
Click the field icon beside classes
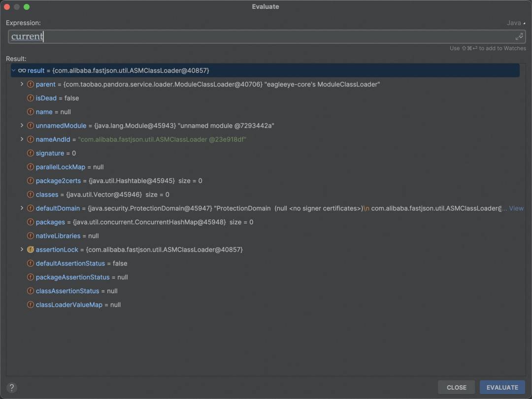click(30, 195)
